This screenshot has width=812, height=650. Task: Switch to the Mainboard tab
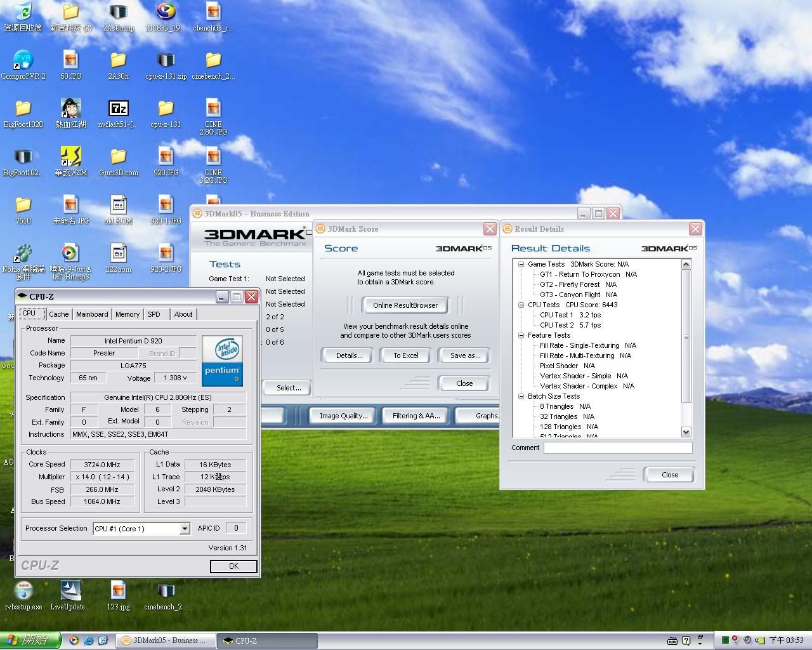tap(92, 314)
